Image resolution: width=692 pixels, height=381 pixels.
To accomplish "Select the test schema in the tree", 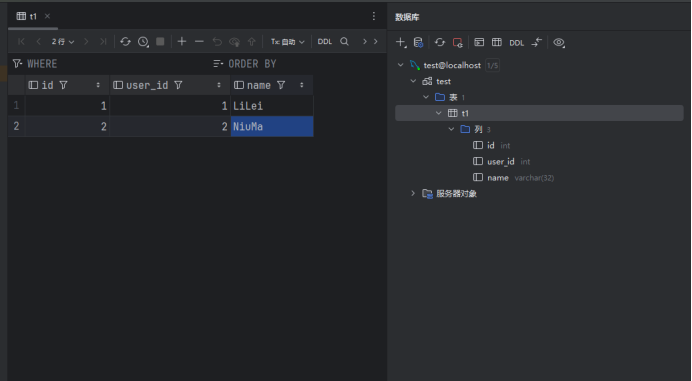I will tap(443, 81).
